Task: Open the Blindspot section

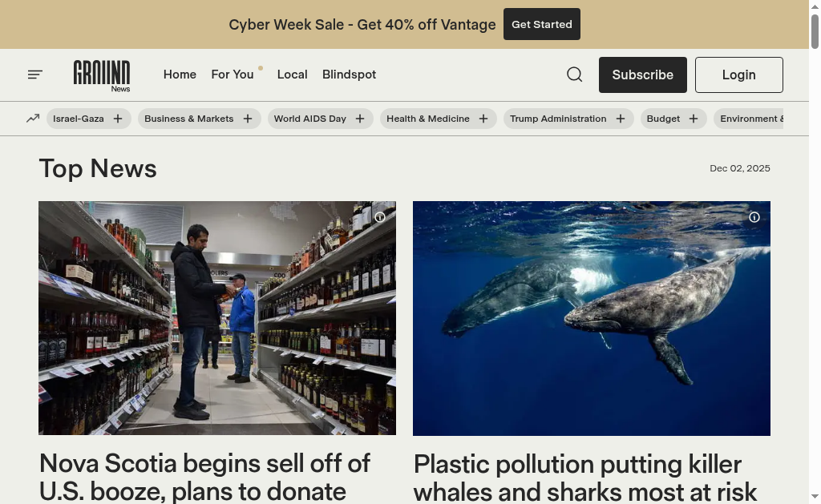Action: tap(349, 75)
